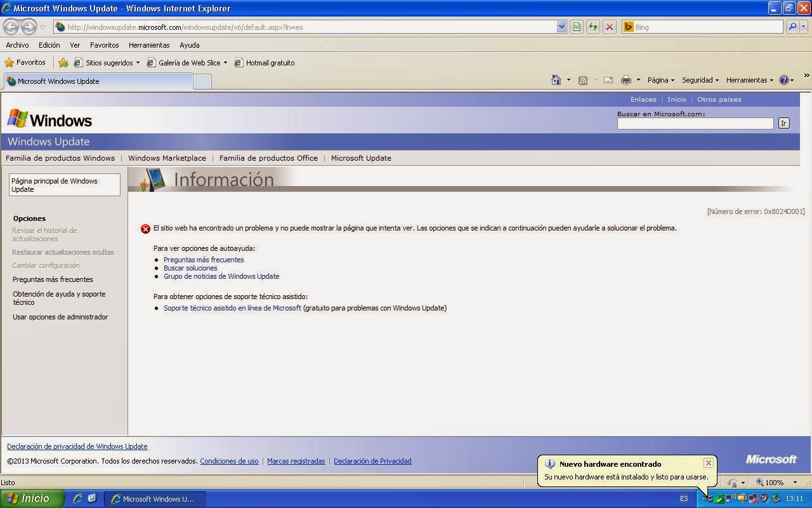Open the Condiciones de uso link
The image size is (812, 508).
point(229,461)
